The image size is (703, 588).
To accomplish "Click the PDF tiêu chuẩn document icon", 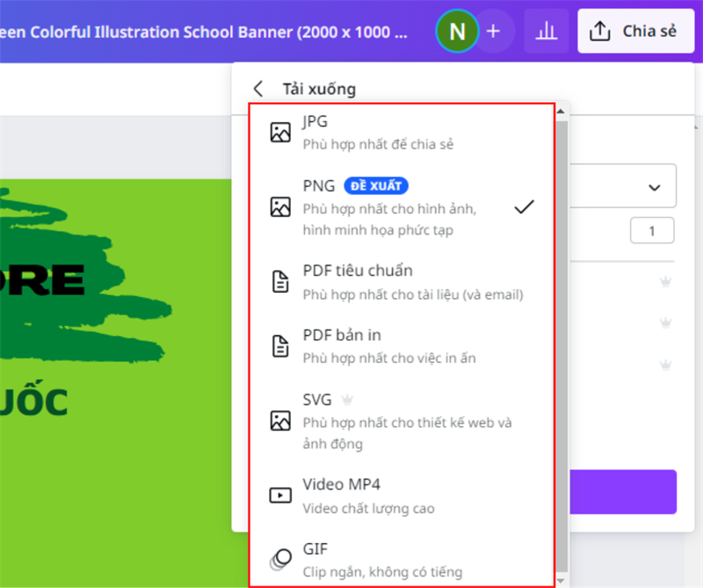I will click(280, 281).
